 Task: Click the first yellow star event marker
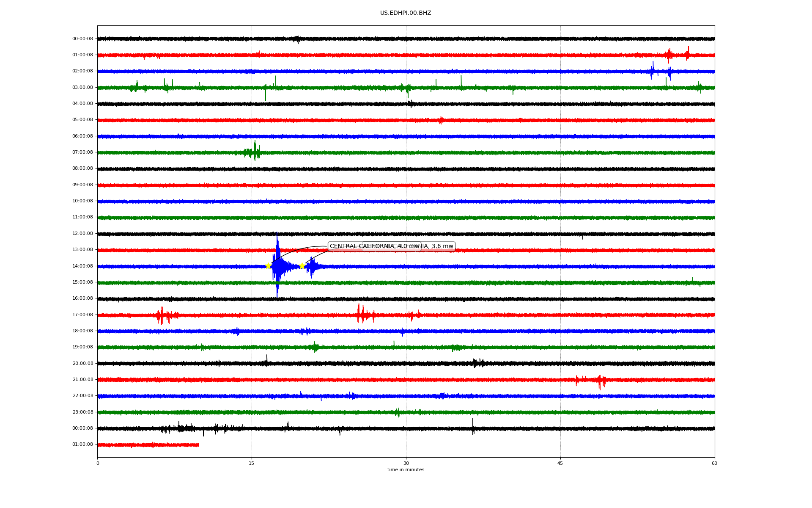[x=268, y=266]
